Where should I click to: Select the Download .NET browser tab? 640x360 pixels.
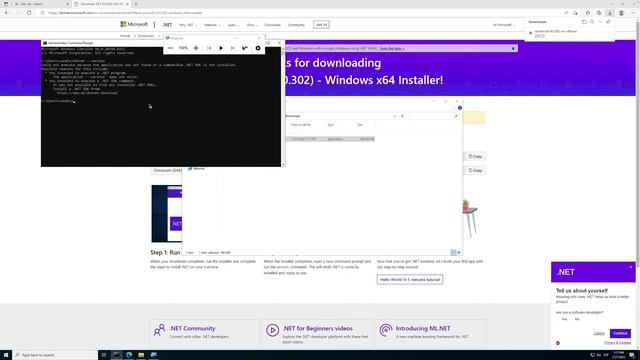(x=102, y=4)
